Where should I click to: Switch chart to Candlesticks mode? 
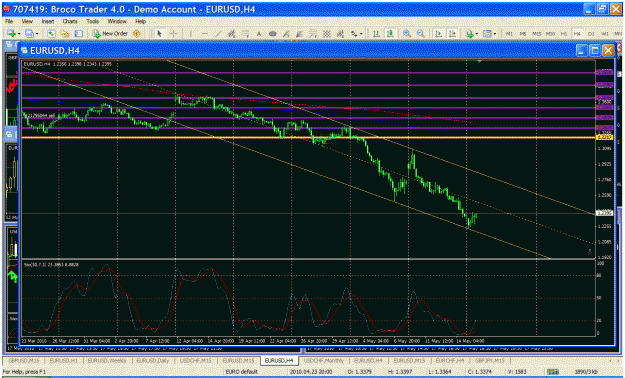389,34
